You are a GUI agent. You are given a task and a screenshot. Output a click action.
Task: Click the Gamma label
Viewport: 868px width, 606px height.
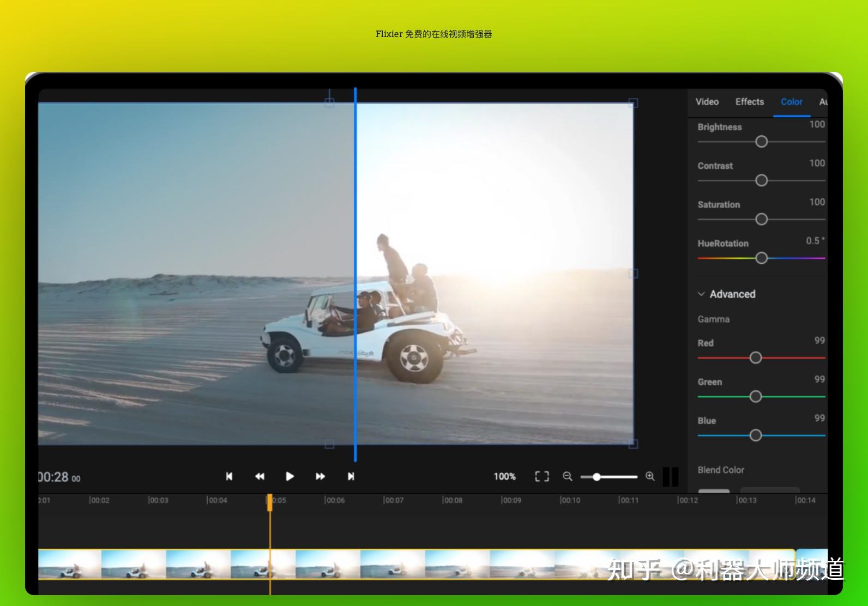tap(714, 319)
